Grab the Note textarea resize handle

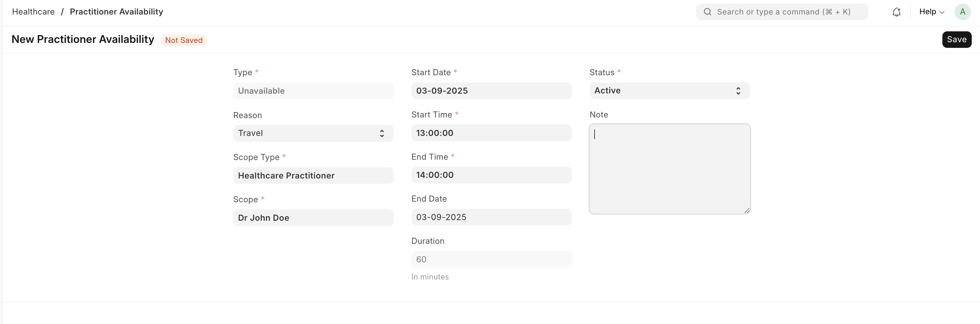point(747,210)
